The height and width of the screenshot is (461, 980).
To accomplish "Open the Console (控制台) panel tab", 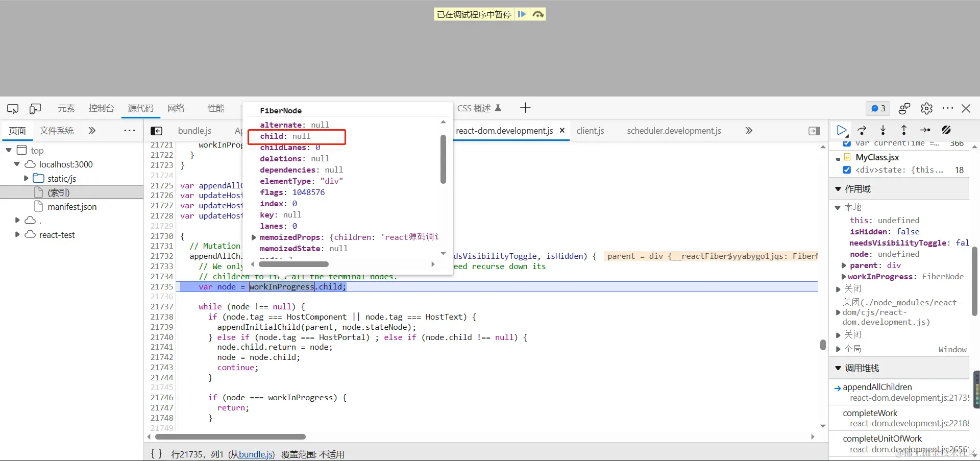I will (x=102, y=108).
